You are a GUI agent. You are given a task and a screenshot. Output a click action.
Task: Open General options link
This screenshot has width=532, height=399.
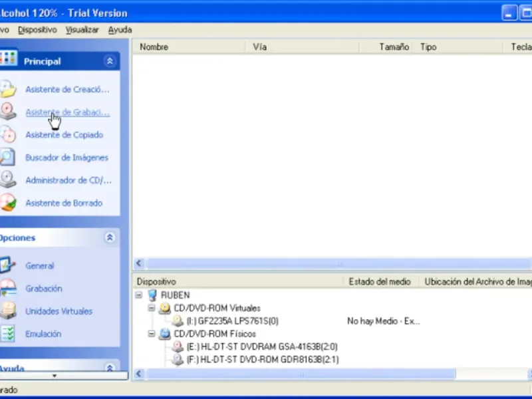pos(40,265)
